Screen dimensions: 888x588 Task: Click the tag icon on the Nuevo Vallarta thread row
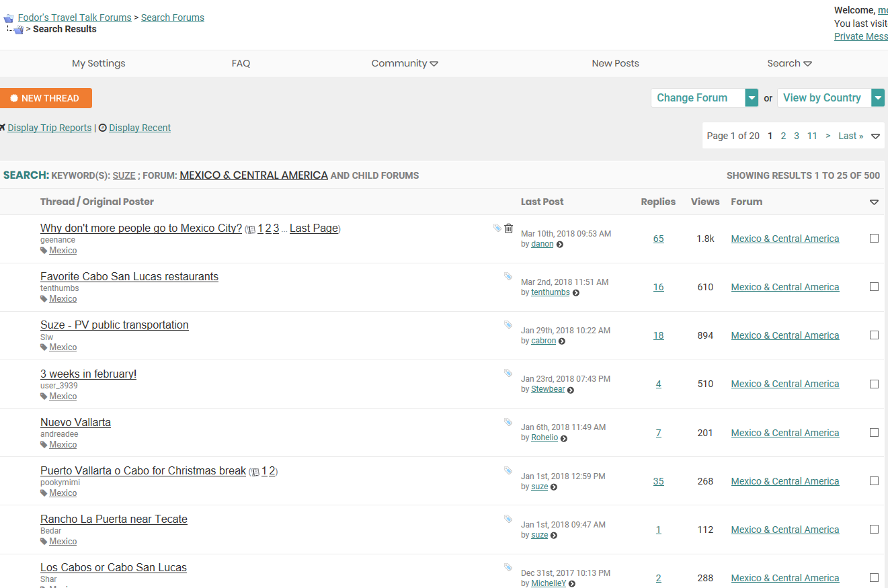508,422
